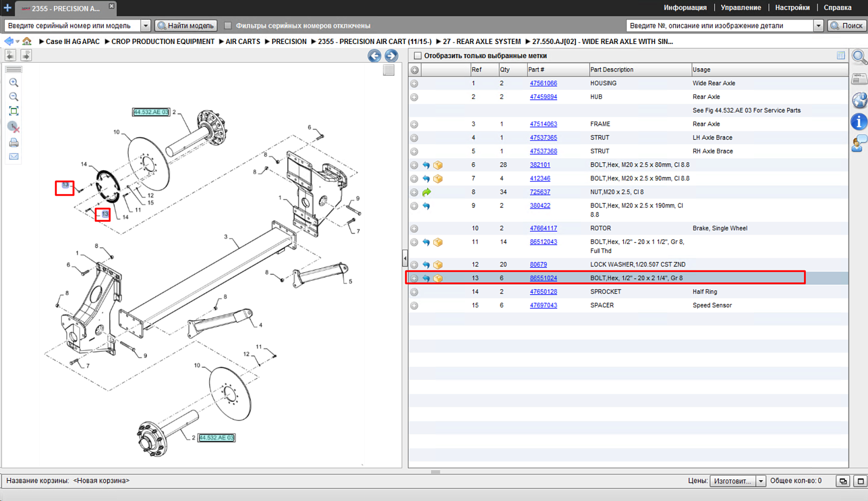The image size is (868, 501).
Task: Add HOUSING 47561066 row with its plus icon
Action: tap(414, 83)
